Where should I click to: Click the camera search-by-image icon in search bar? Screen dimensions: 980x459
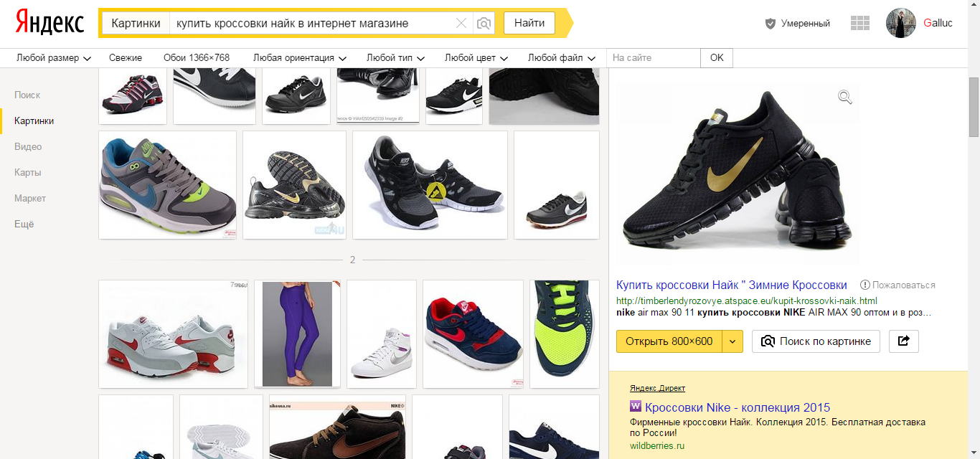coord(484,23)
